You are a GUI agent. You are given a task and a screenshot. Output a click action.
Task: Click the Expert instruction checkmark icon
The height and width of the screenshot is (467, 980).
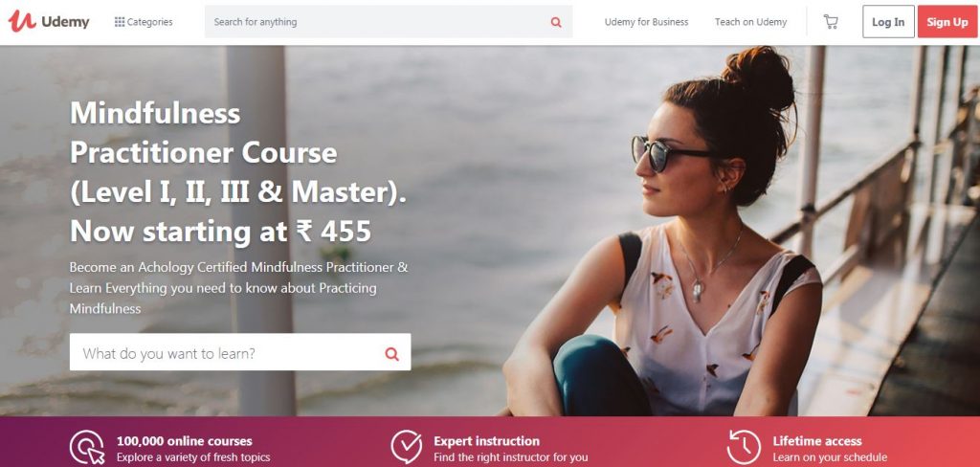point(407,447)
